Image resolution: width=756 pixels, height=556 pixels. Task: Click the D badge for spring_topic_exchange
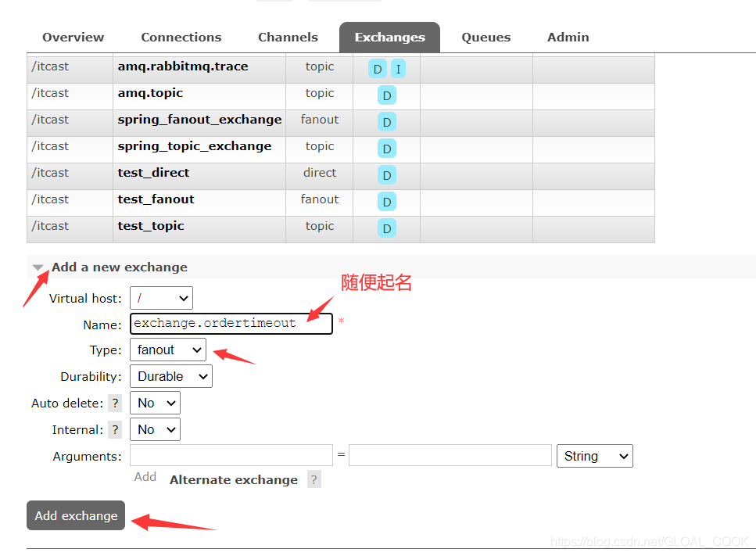coord(387,149)
